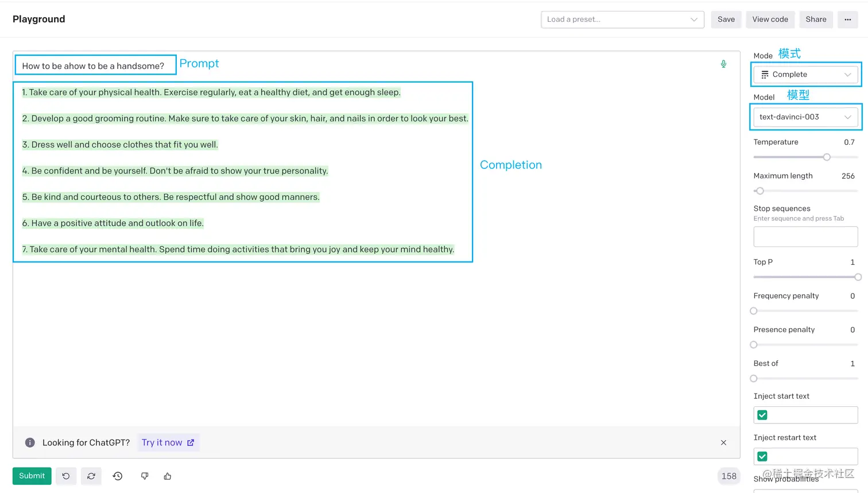Viewport: 868px width, 493px height.
Task: Adjust the Temperature slider handle
Action: [827, 157]
